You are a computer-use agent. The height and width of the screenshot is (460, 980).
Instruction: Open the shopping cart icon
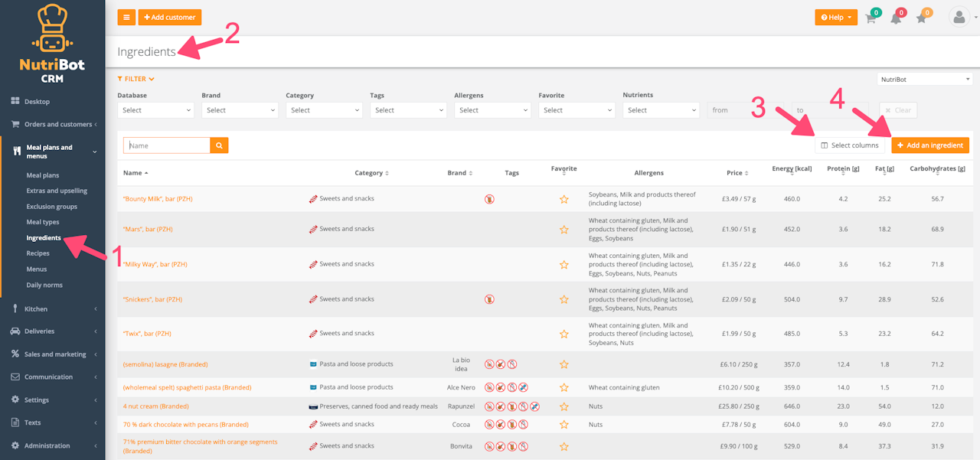click(x=871, y=18)
